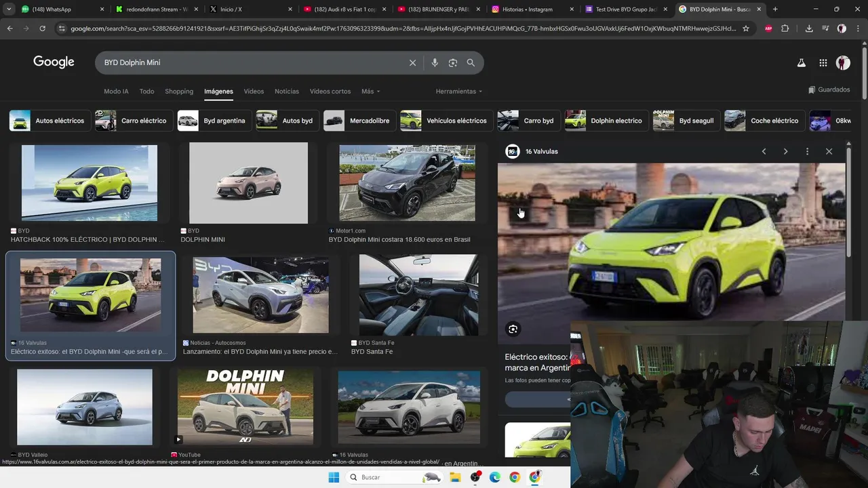Switch to Audi r8 vs Fiat tab
Screen dimensions: 868x488
pyautogui.click(x=344, y=9)
